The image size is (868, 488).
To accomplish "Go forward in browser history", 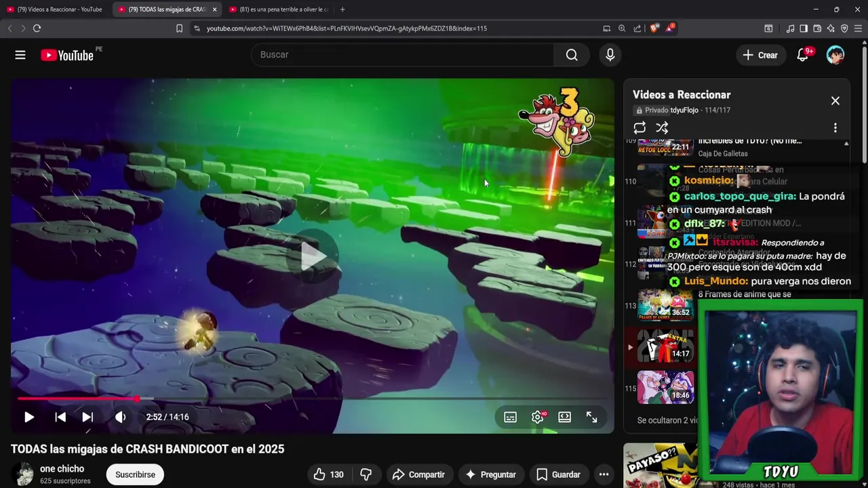I will pos(23,28).
